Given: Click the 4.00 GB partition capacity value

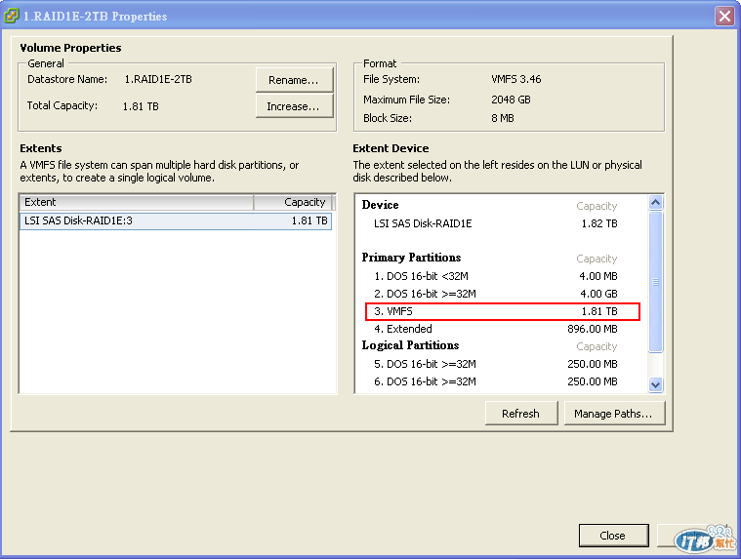Looking at the screenshot, I should (598, 294).
